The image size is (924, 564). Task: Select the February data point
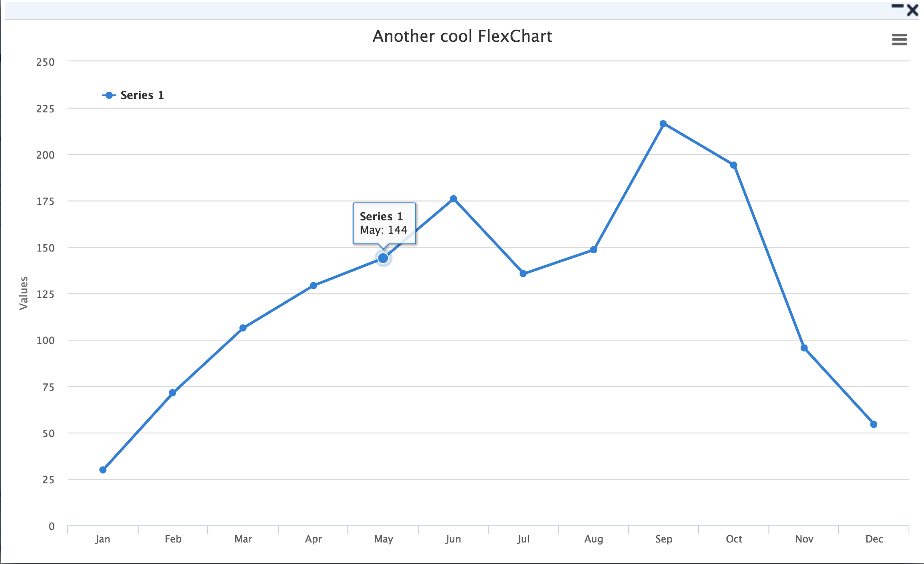click(x=172, y=393)
